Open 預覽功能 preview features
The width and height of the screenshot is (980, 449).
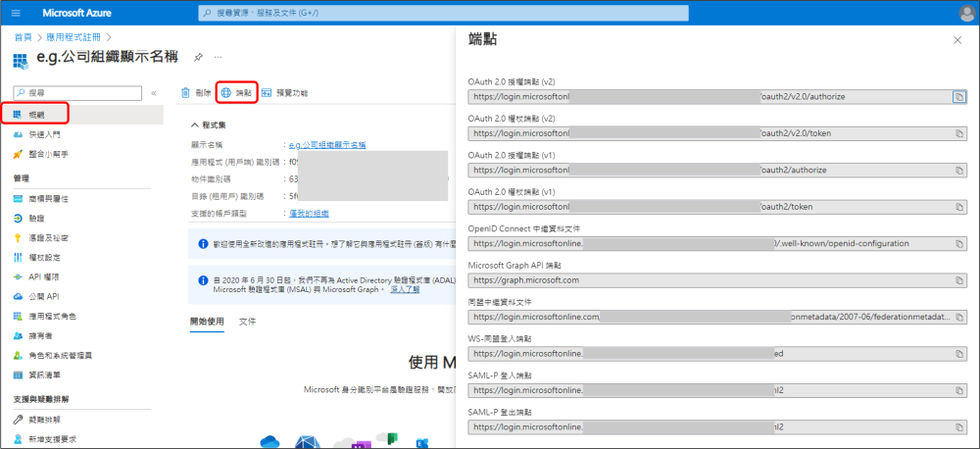284,93
